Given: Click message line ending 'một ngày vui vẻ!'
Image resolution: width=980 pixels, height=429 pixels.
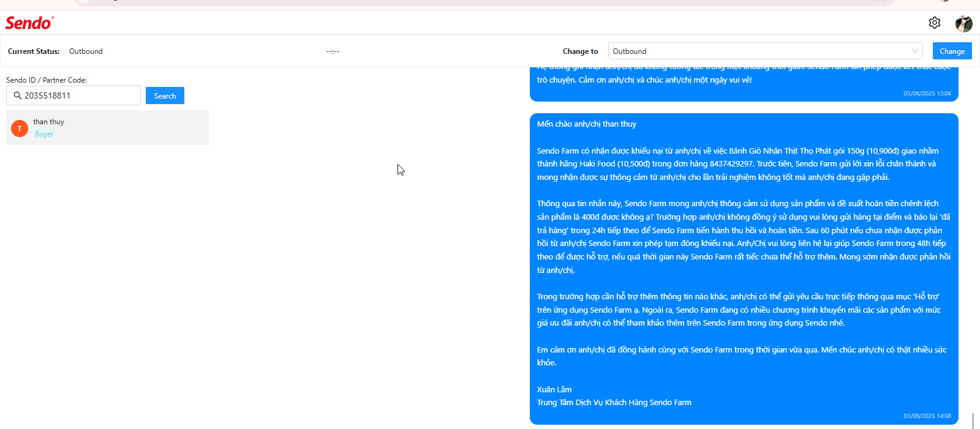Looking at the screenshot, I should point(644,80).
